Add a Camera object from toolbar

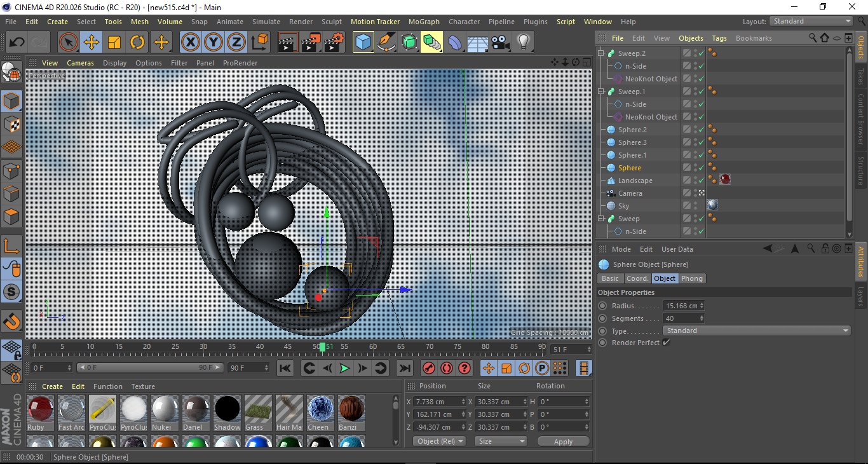(500, 43)
